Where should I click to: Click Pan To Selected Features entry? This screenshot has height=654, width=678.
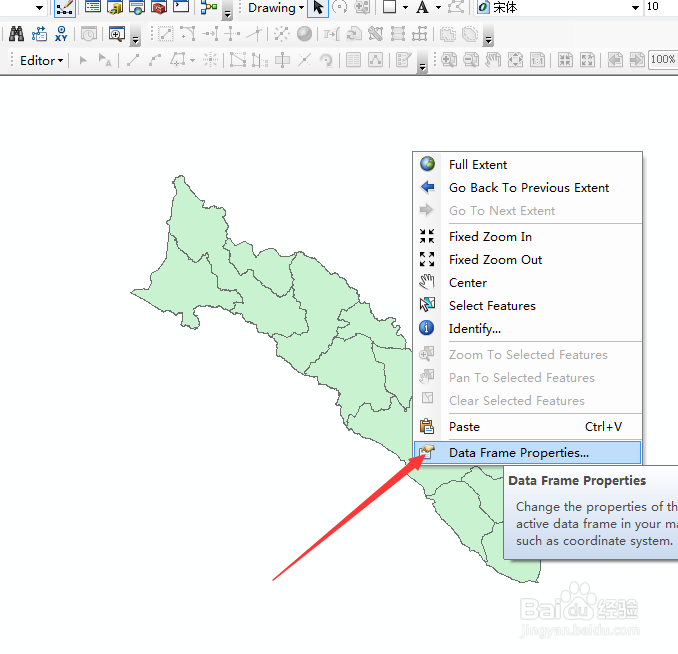[528, 377]
